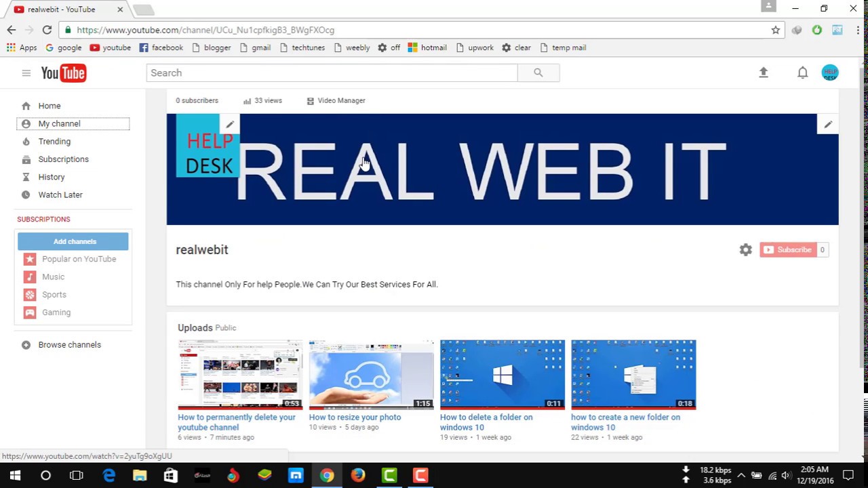
Task: Click the Add channels button
Action: [x=73, y=241]
